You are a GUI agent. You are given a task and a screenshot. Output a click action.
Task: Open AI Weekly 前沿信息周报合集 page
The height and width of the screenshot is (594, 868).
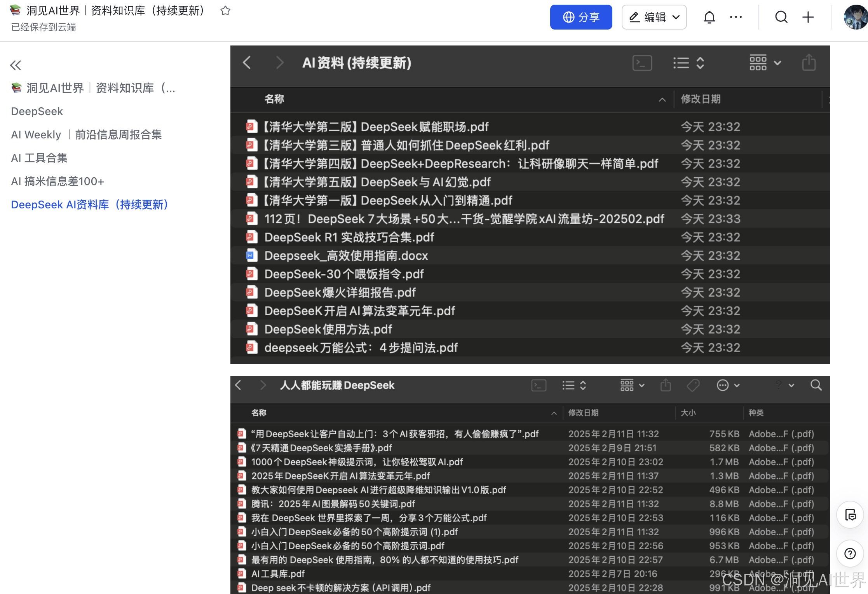(86, 135)
